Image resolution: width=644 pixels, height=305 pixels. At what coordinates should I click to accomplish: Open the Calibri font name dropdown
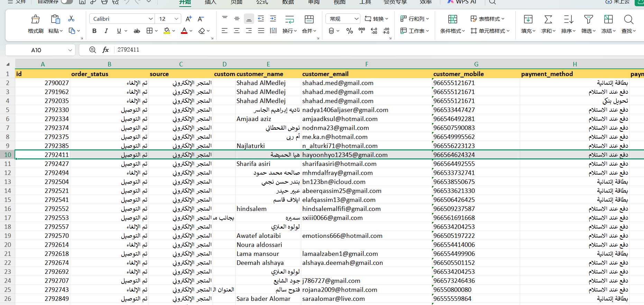tap(151, 19)
